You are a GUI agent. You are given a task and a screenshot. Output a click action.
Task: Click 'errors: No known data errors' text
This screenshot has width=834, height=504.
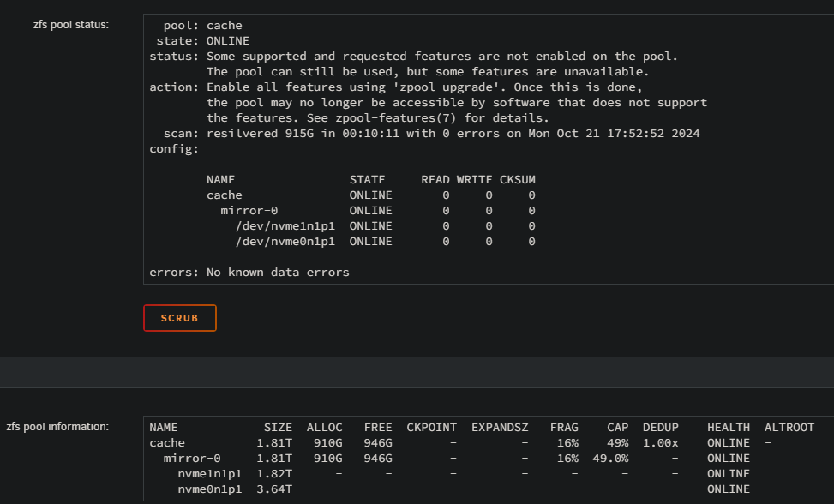tap(249, 273)
